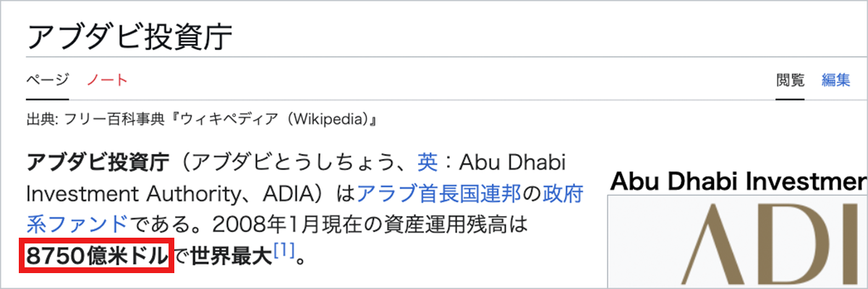Click the infobox heading Abu Dhabi Investment

738,181
